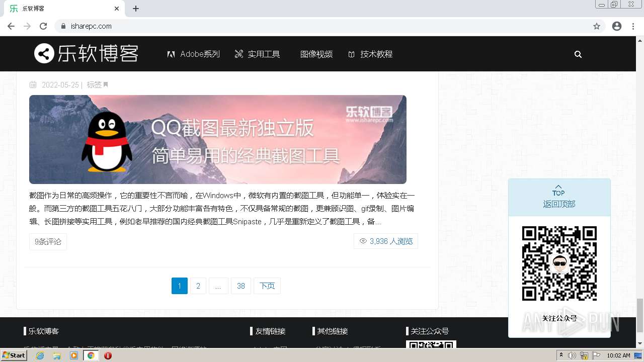
Task: Open the media player taskbar icon
Action: tap(74, 355)
